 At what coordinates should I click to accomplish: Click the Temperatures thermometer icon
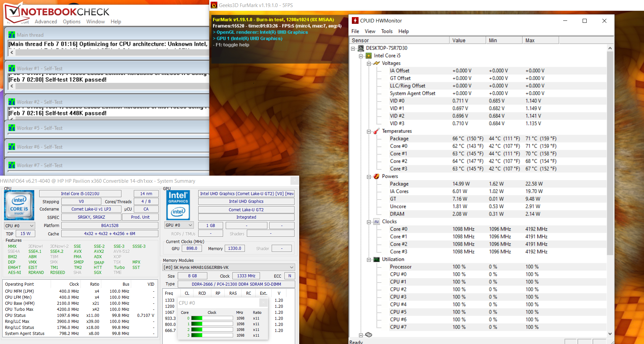point(377,131)
